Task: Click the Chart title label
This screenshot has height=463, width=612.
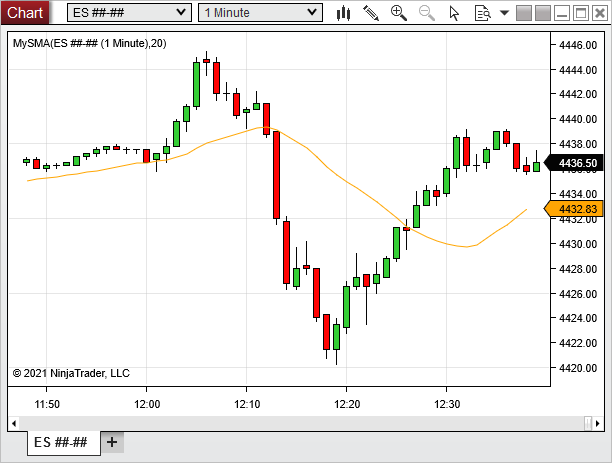Action: [x=26, y=13]
